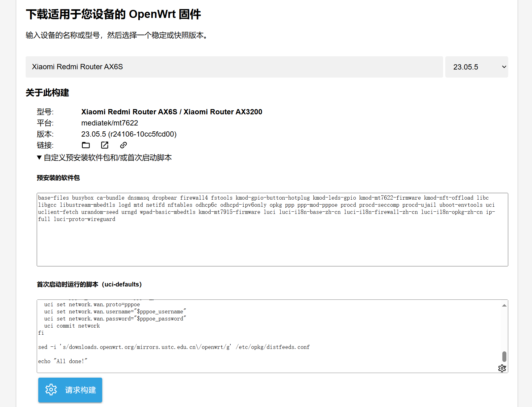Screen dimensions: 532x407
Task: Click the version text 23.05.5 (r24106-10cc5fcd00)
Action: tap(129, 134)
